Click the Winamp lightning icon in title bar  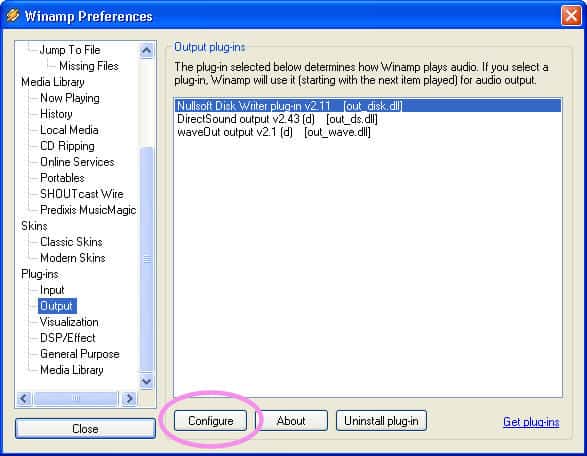pos(13,15)
